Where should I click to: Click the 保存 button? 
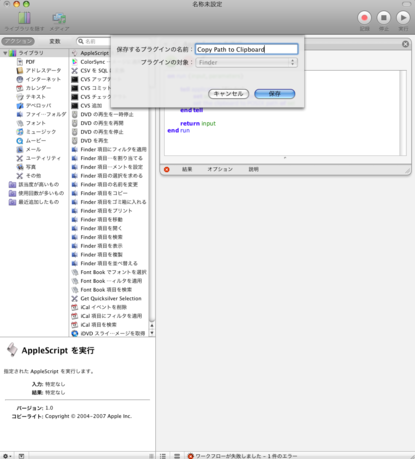tap(275, 94)
